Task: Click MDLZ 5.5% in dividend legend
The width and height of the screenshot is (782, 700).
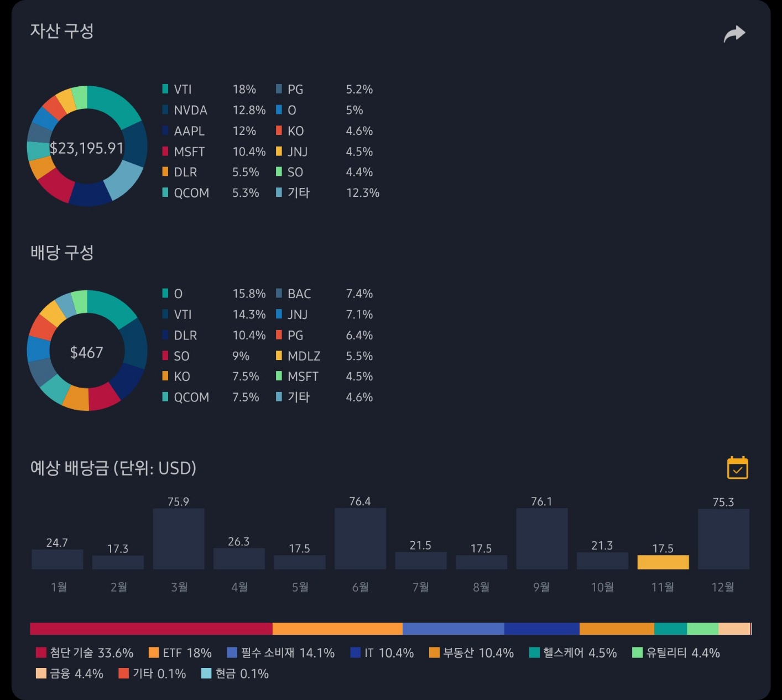Action: click(325, 356)
